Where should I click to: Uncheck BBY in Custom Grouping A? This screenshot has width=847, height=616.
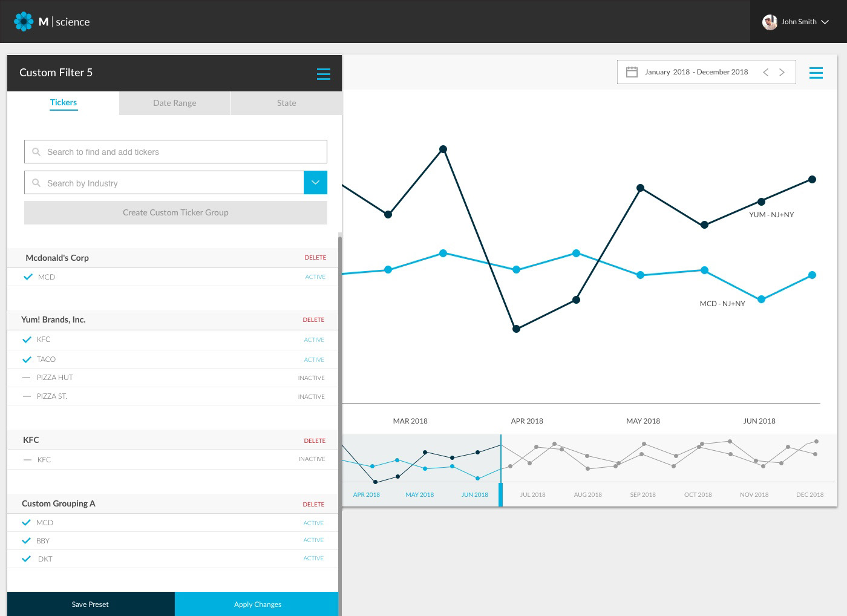26,540
